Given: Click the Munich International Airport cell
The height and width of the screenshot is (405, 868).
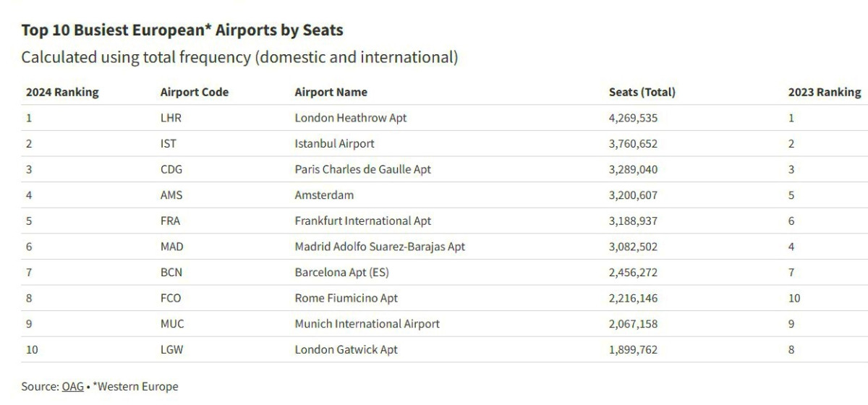Looking at the screenshot, I should click(367, 324).
